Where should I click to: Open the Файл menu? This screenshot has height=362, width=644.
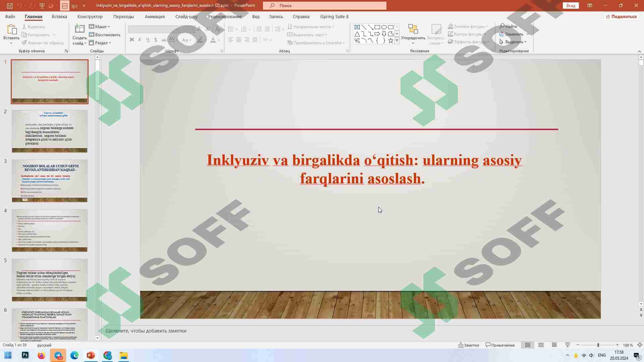[x=10, y=16]
